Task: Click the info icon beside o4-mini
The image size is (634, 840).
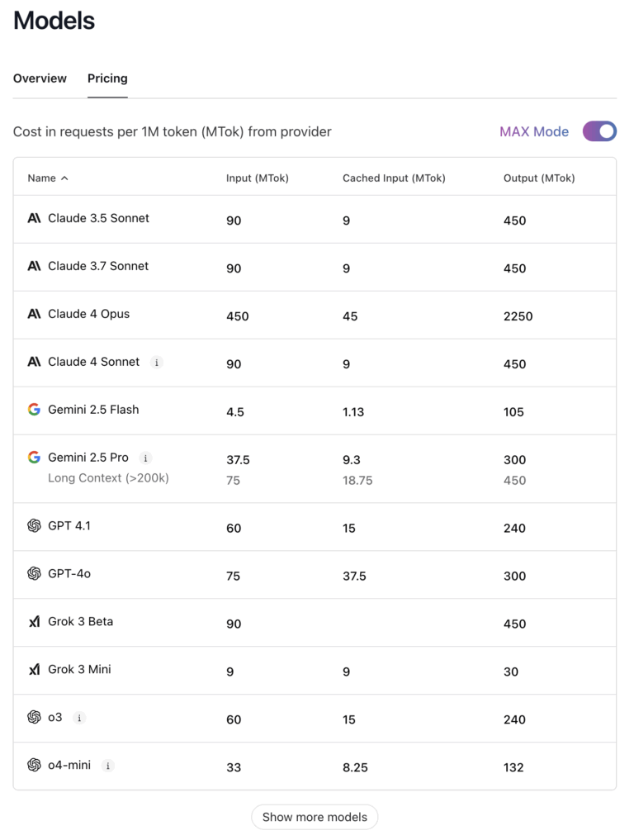Action: tap(108, 766)
